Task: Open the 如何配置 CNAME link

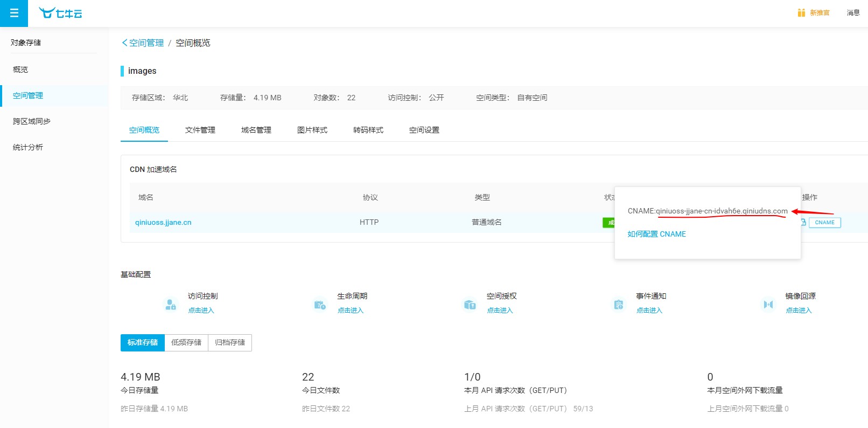Action: point(656,234)
